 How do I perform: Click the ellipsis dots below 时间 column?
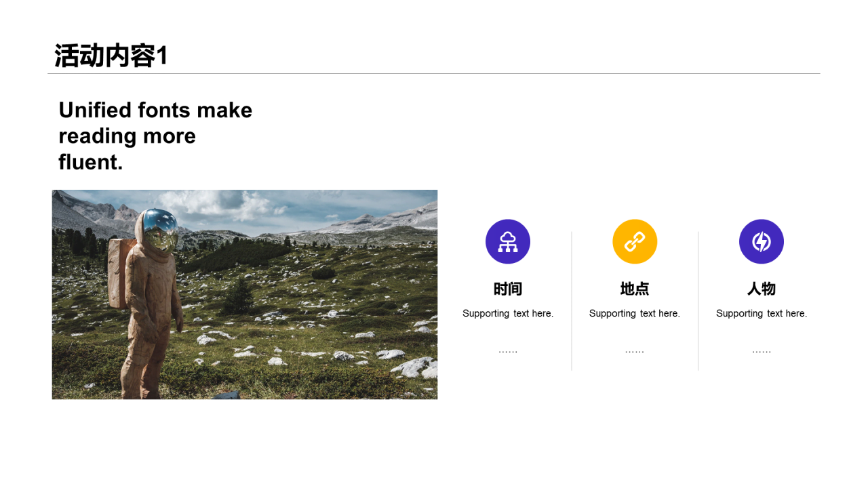pyautogui.click(x=508, y=351)
